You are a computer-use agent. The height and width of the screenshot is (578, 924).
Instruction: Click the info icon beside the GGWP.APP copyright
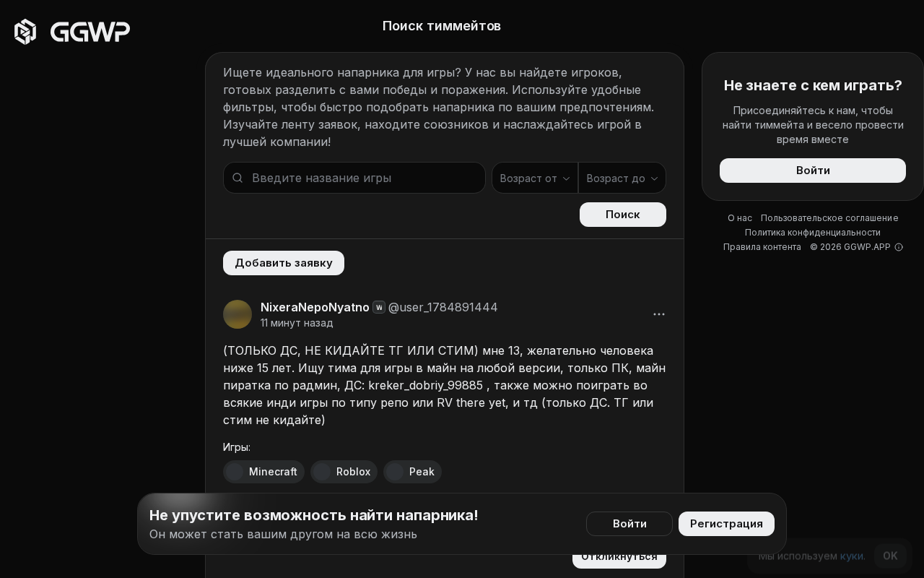click(x=899, y=247)
